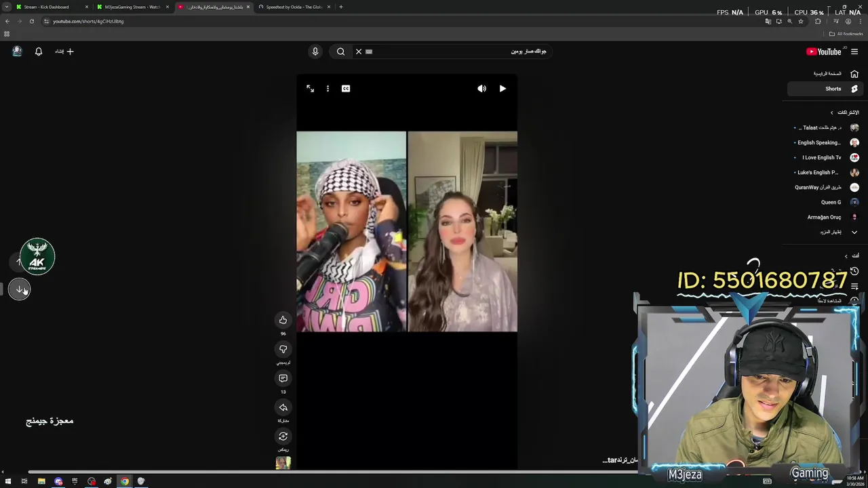Screen dimensions: 868x488
Task: Open the on-screen keyboard in search box
Action: 369,52
